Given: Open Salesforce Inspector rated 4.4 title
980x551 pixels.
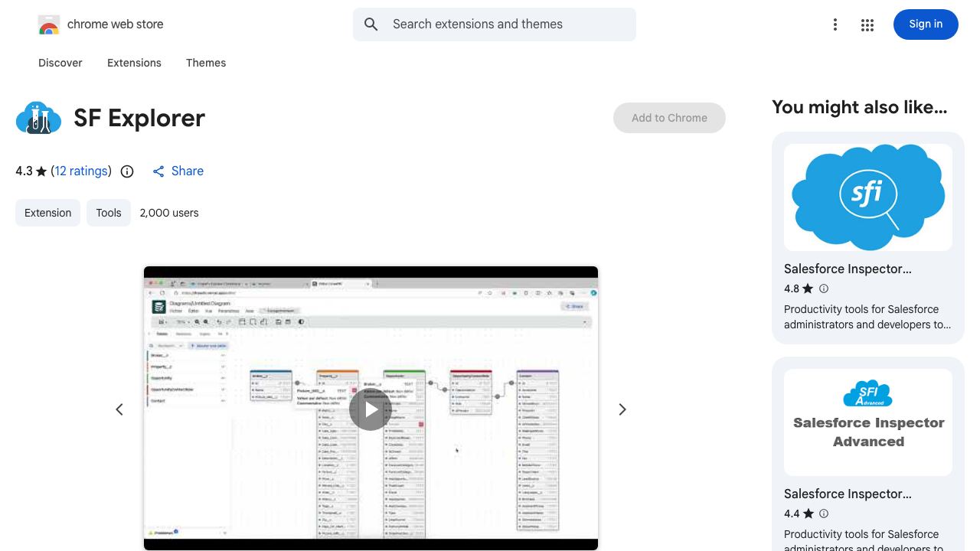Looking at the screenshot, I should click(848, 494).
